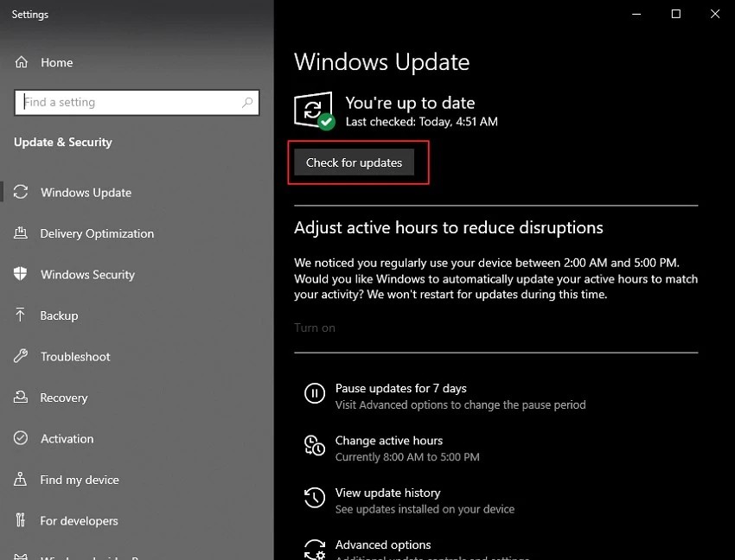The image size is (735, 560).
Task: Open For developers settings
Action: coord(80,520)
